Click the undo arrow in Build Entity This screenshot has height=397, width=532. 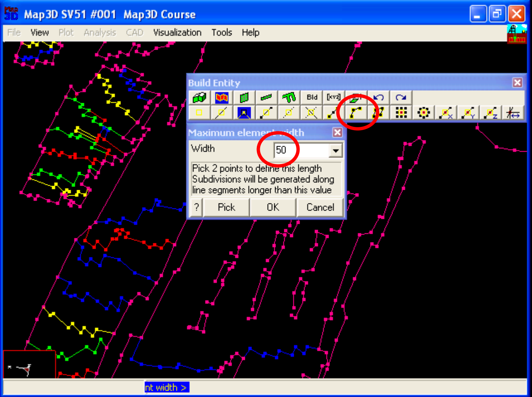378,97
